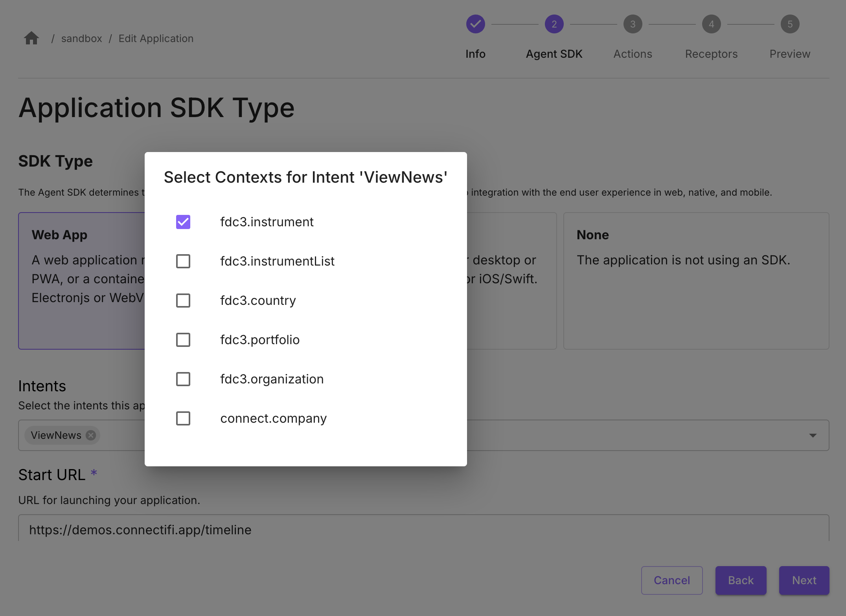Screen dimensions: 846x616
Task: Click the completed Info step checkmark circle
Action: click(x=475, y=24)
